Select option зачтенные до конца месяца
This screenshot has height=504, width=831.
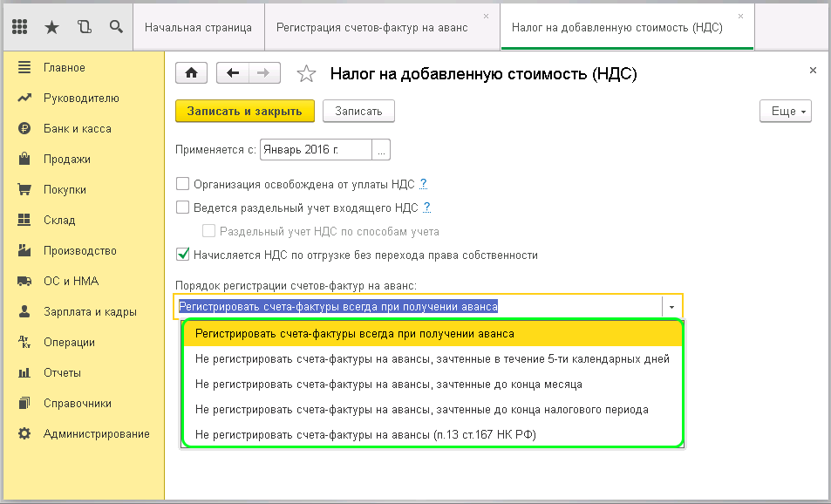[x=389, y=384]
